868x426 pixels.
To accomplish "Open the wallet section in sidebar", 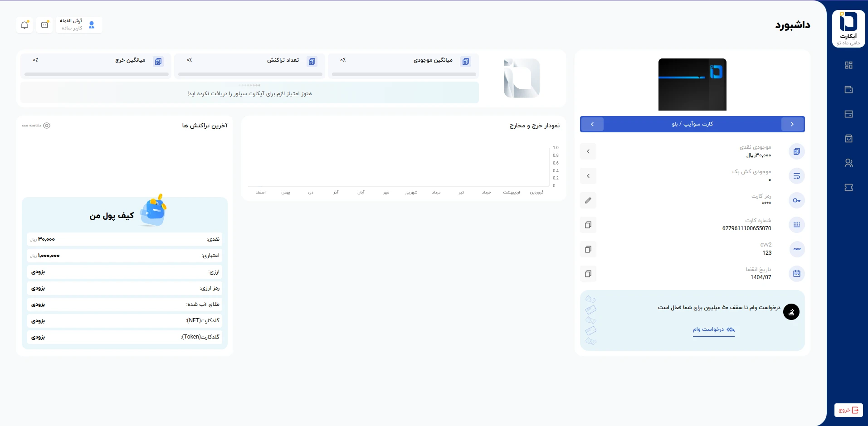I will tap(848, 90).
